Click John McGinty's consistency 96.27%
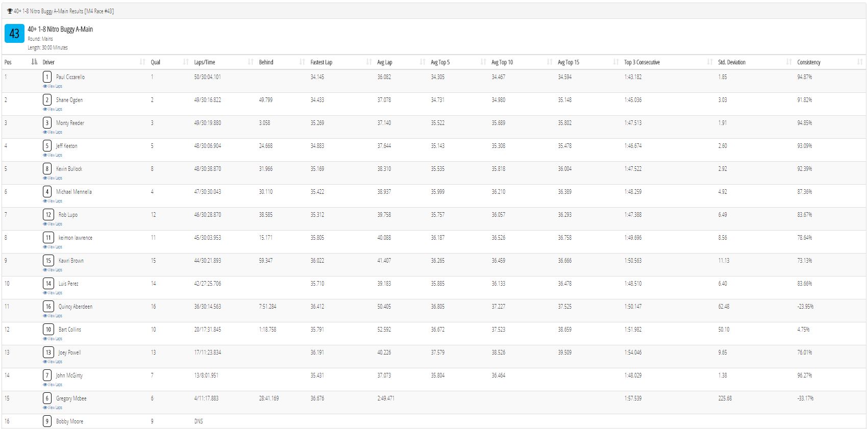 point(805,375)
